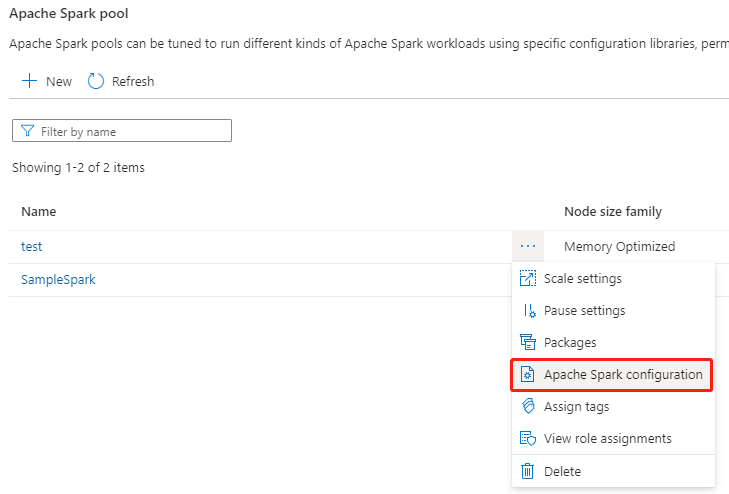729x494 pixels.
Task: Sort by the Name column header
Action: click(x=39, y=211)
